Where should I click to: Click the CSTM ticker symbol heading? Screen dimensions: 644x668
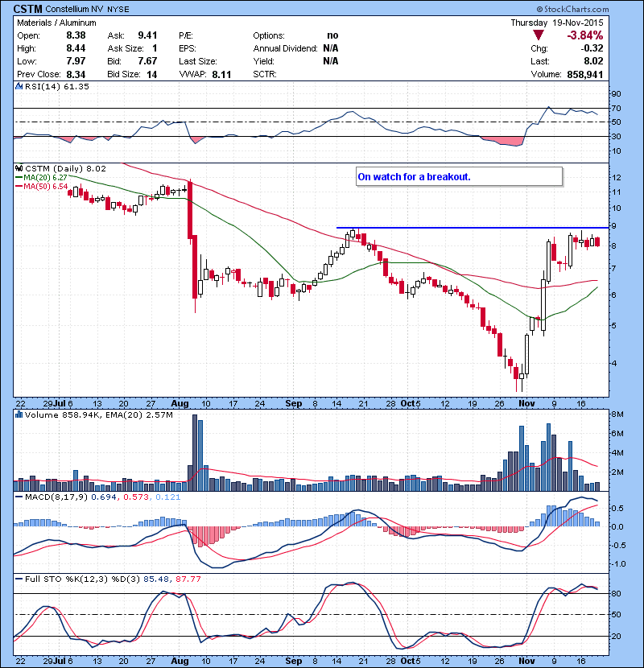coord(27,9)
